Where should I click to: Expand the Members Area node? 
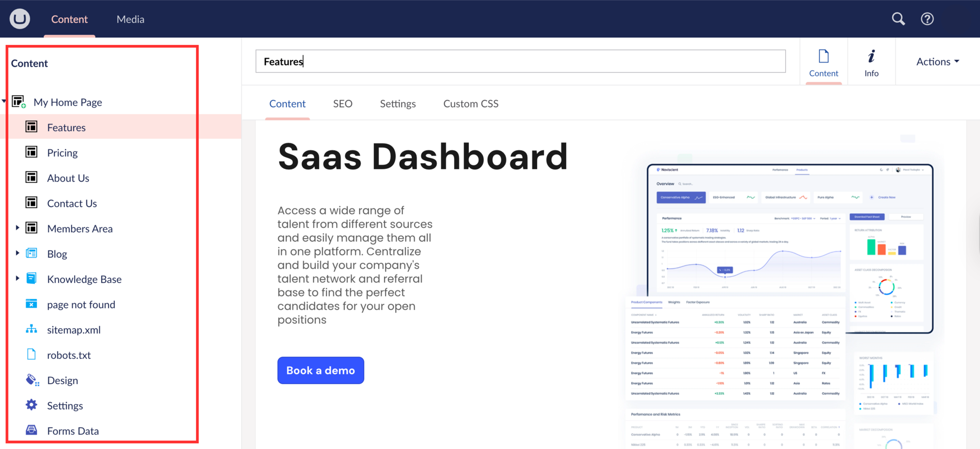17,228
